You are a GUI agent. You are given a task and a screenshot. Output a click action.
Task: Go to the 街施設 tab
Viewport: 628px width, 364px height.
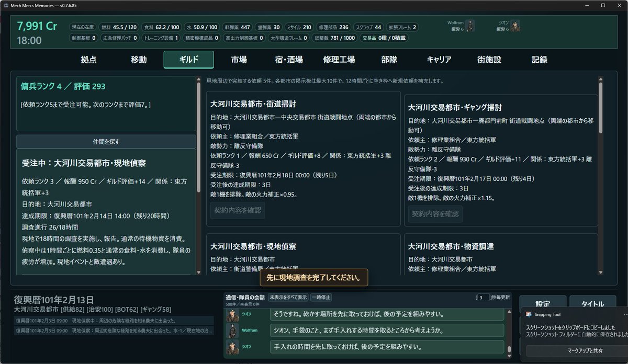pyautogui.click(x=489, y=60)
